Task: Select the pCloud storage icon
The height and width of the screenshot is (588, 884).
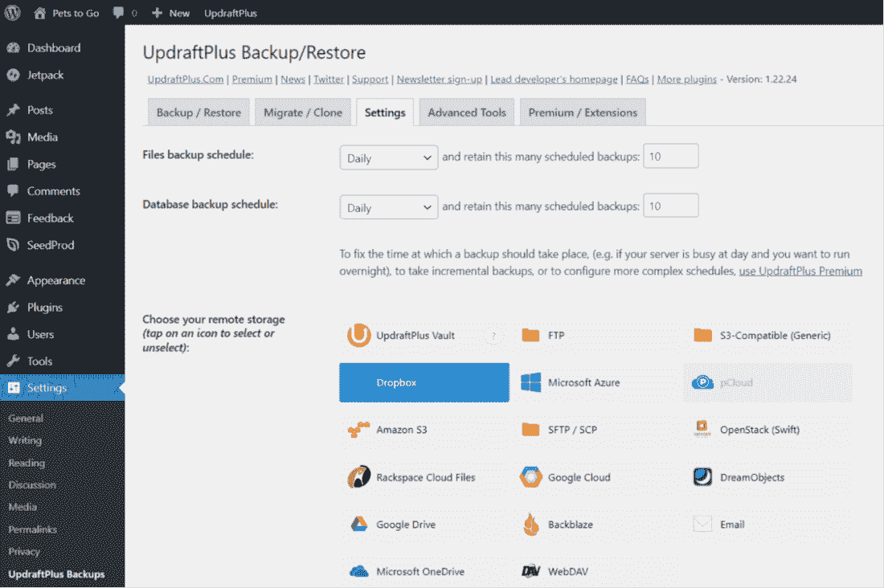Action: (x=702, y=383)
